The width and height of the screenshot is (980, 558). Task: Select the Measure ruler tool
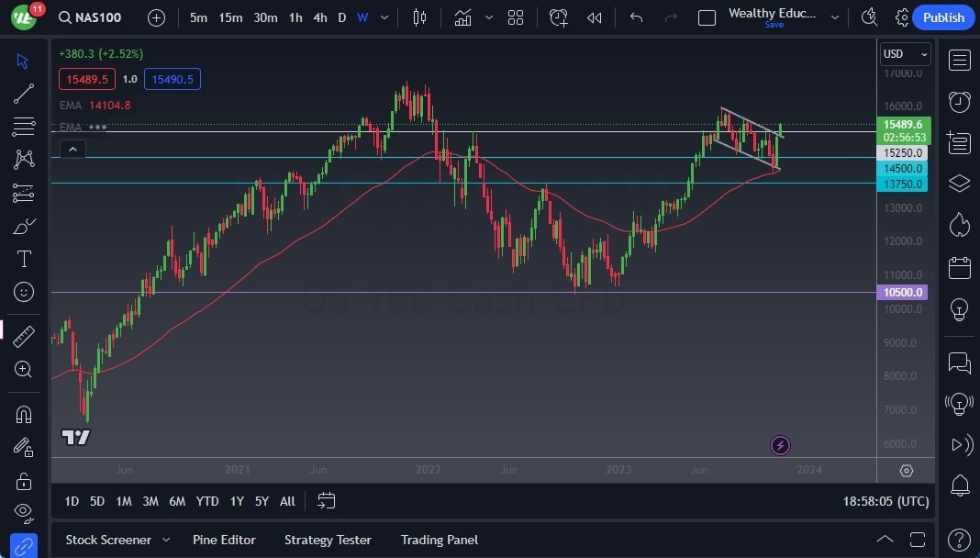pos(23,336)
